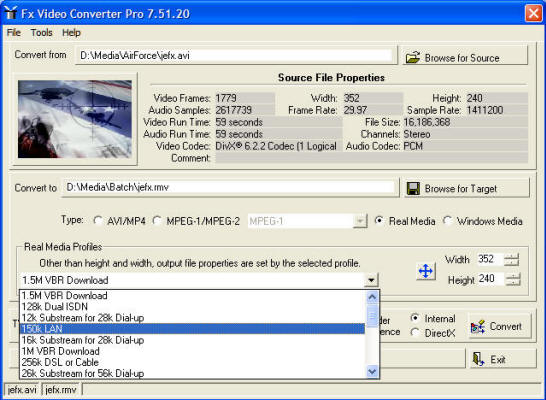The image size is (546, 400).
Task: Click the jefx.avi status bar entry
Action: point(22,390)
